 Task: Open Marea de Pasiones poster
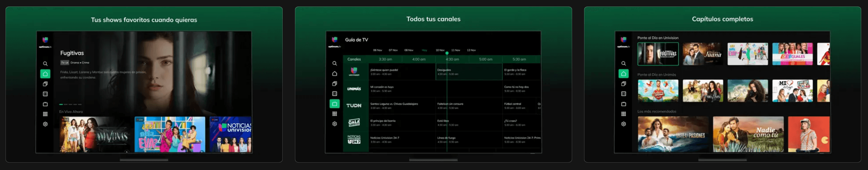[x=673, y=134]
